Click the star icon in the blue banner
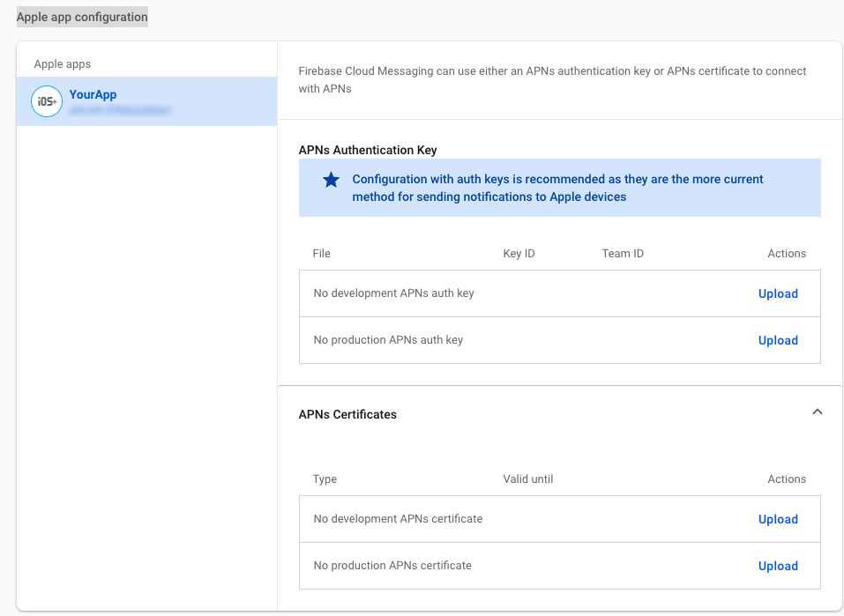 pos(331,180)
